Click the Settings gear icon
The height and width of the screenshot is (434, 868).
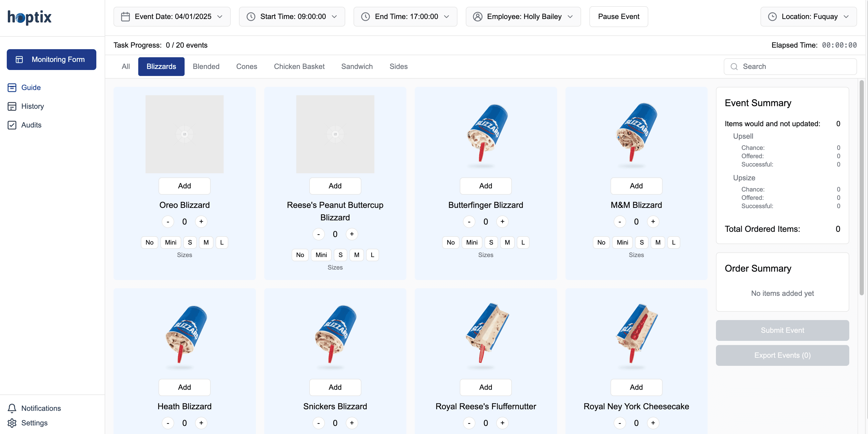click(12, 423)
